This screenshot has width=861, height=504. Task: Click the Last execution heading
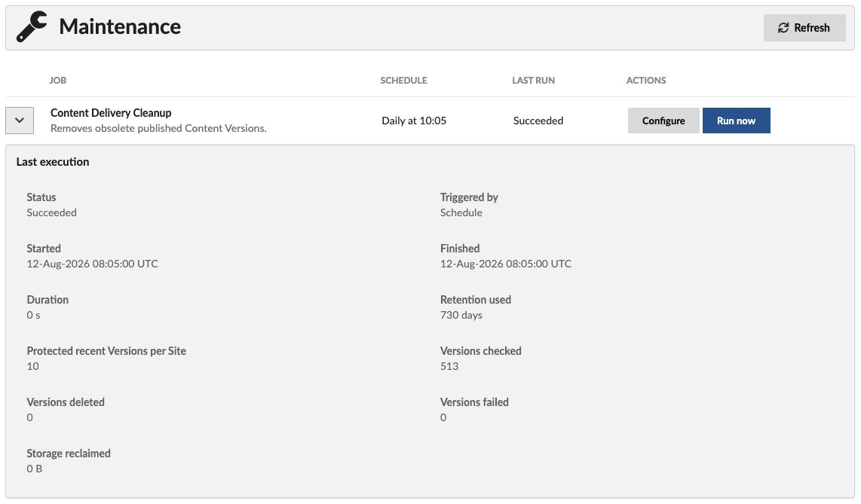click(x=53, y=162)
